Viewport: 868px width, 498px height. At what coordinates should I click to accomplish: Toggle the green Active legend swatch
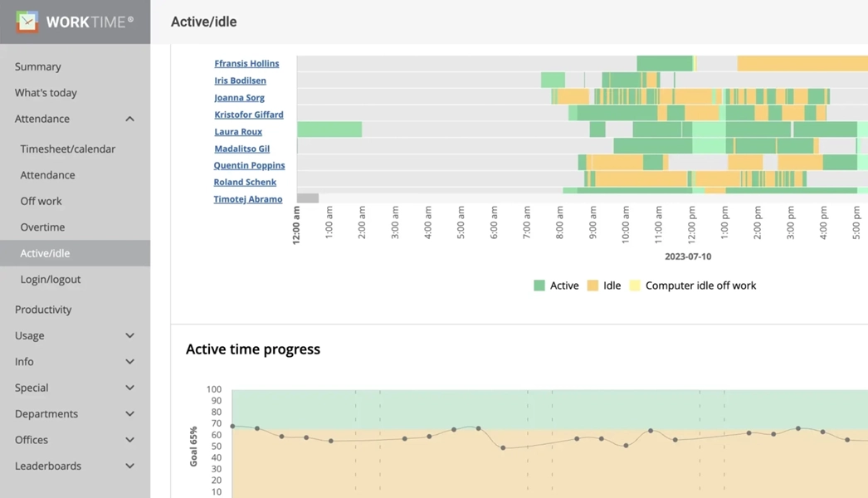pyautogui.click(x=539, y=286)
